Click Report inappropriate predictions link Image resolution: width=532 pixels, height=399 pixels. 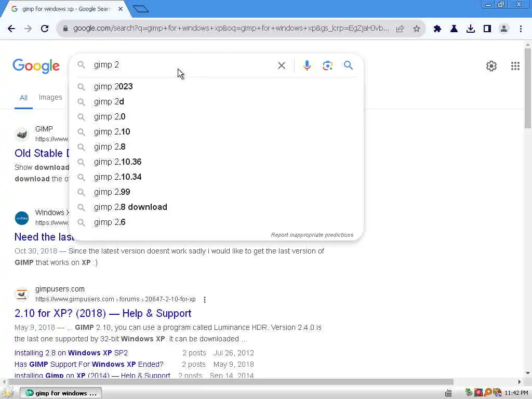(312, 235)
